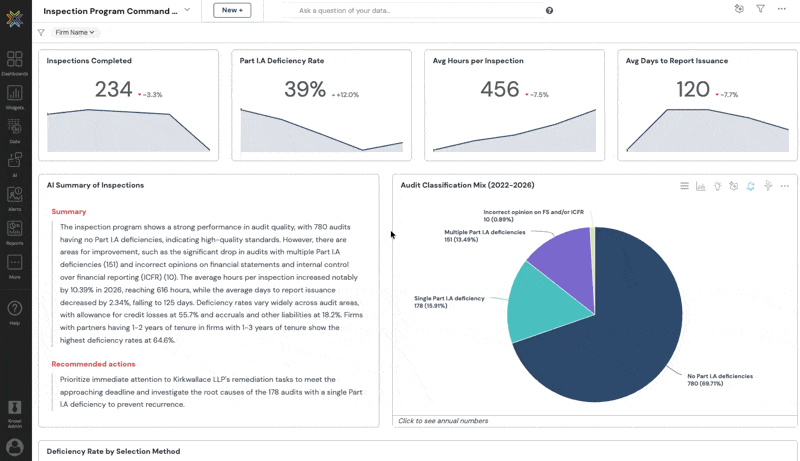Click the 'Single Part I.A deficiency 178 (15.91%)' label
Viewport: 800px width, 461px height.
tap(449, 302)
